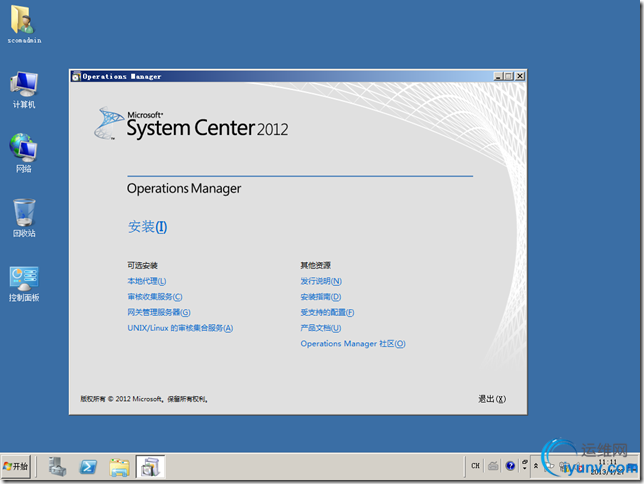Click the 安装(I) install link
The image size is (644, 484).
(147, 226)
